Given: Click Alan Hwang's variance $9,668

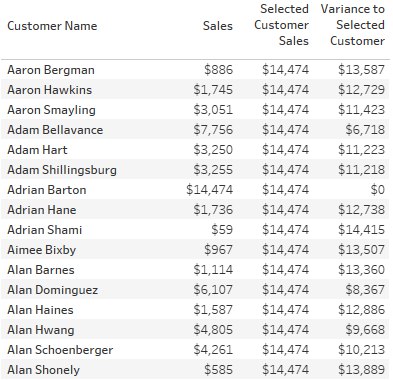Looking at the screenshot, I should pyautogui.click(x=365, y=330).
